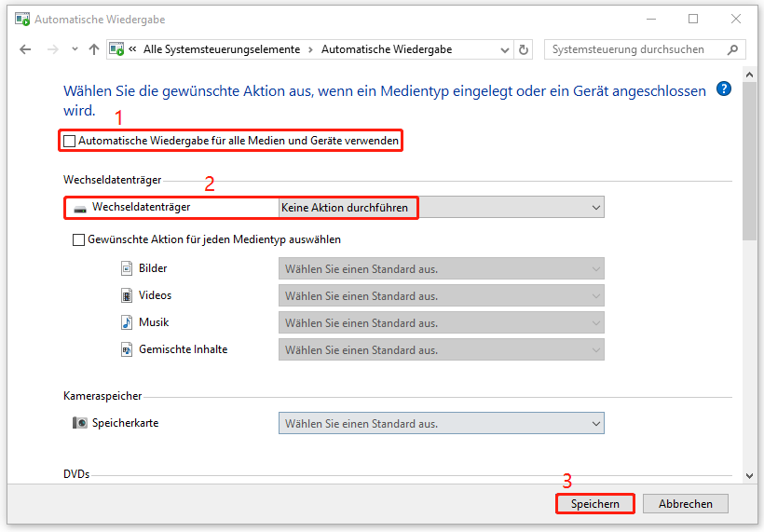Click the Videos file type icon

[127, 295]
